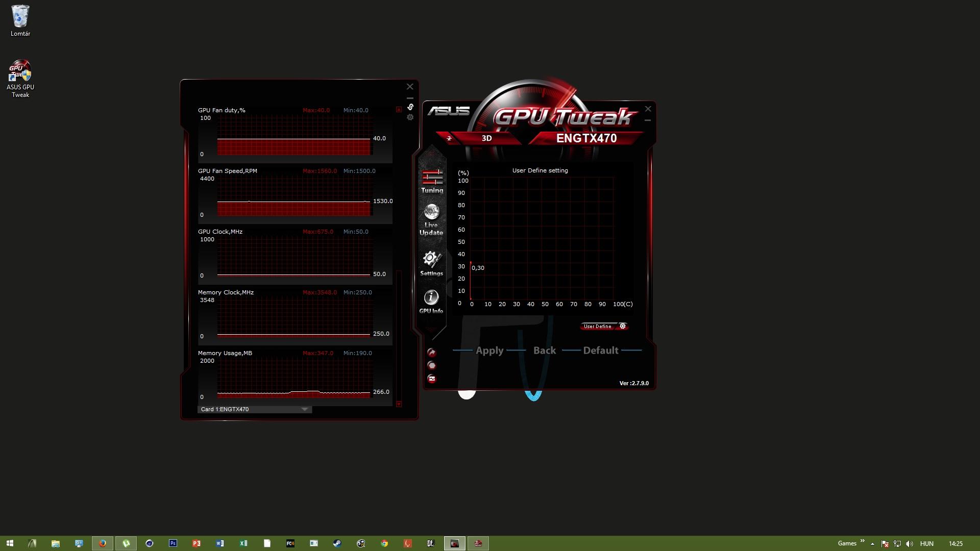Click the User Define button
Viewport: 980px width, 551px height.
pyautogui.click(x=598, y=326)
